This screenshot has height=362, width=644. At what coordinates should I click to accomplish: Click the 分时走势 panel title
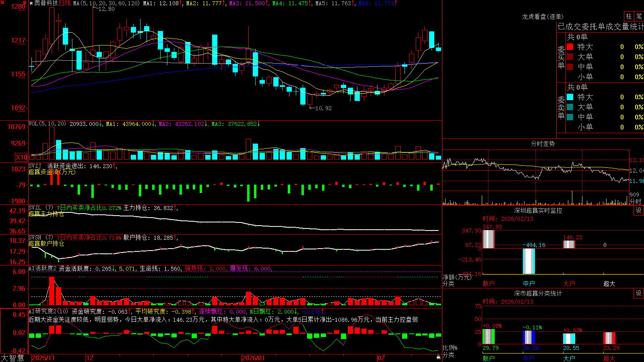tap(543, 144)
